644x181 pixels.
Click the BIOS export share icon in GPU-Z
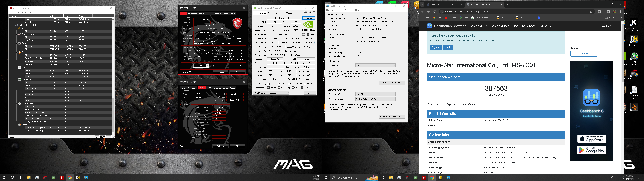(303, 34)
